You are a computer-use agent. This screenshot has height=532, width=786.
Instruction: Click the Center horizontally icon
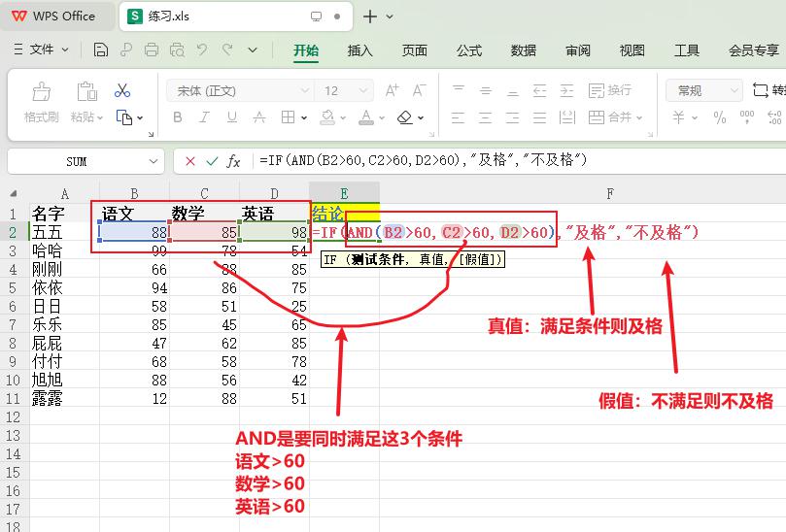pyautogui.click(x=485, y=117)
